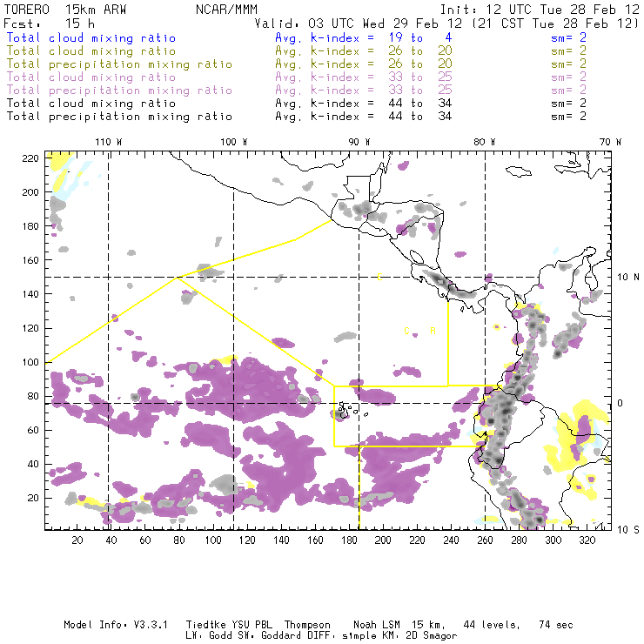
Task: Click the '74 sec' timestep text
Action: coord(556,625)
